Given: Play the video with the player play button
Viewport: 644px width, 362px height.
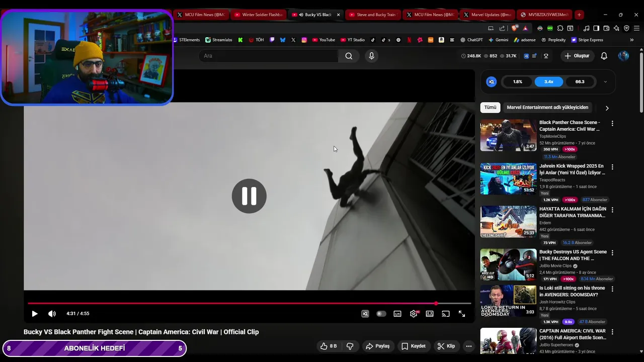Looking at the screenshot, I should coord(35,314).
